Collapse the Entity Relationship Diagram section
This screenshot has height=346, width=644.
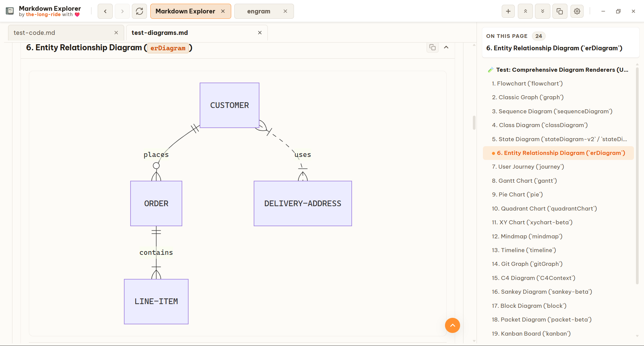446,47
